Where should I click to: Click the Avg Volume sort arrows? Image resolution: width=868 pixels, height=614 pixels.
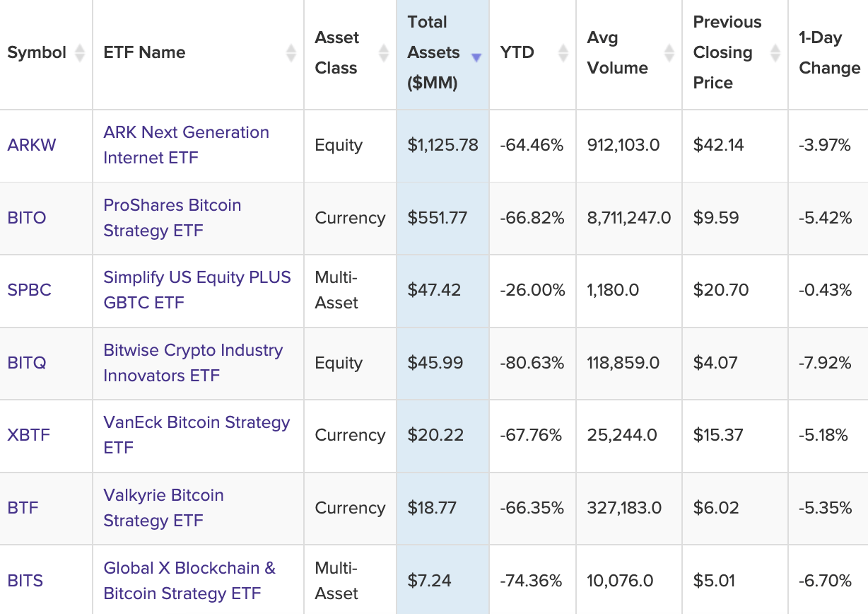click(668, 52)
